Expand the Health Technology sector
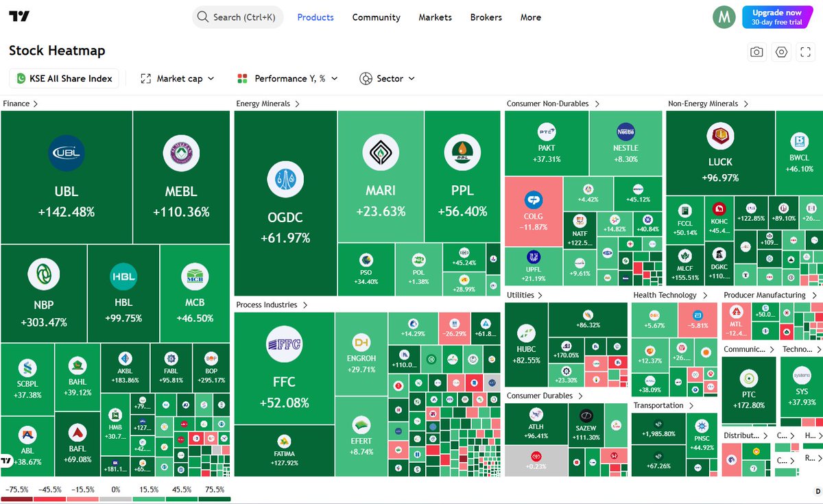Screen dimensions: 823x504 pyautogui.click(x=670, y=295)
